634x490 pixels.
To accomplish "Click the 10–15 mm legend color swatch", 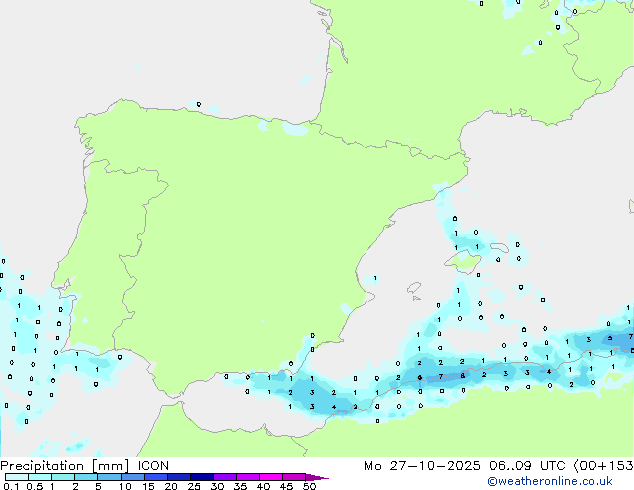I will (132, 477).
